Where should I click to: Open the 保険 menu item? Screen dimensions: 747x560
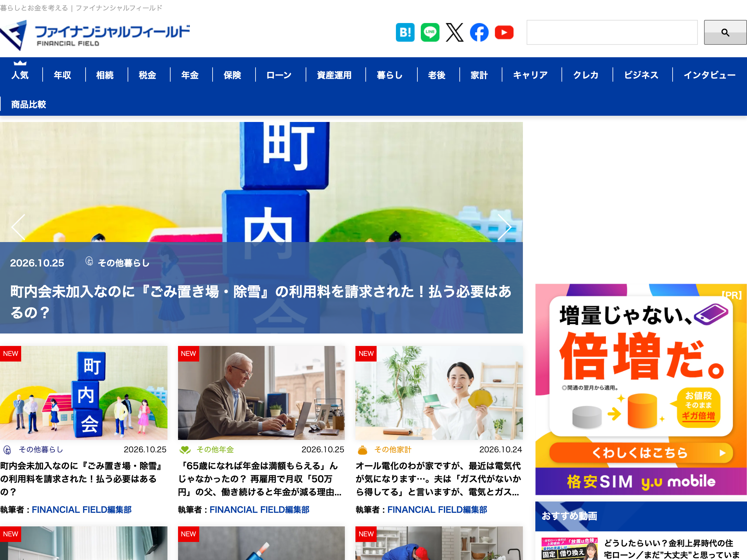[233, 75]
